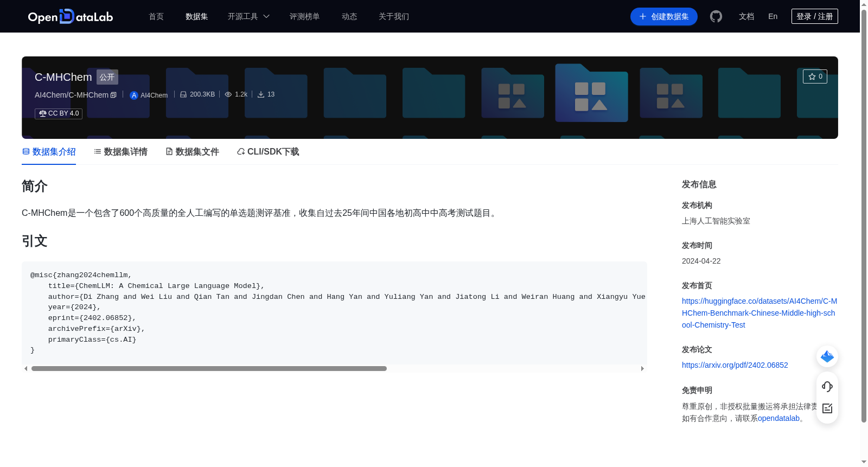Open the GitHub icon link
This screenshot has width=868, height=467.
pyautogui.click(x=716, y=16)
